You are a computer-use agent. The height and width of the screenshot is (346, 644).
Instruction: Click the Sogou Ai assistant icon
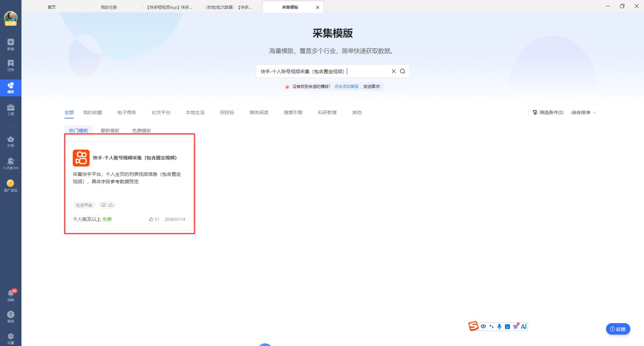click(x=523, y=327)
